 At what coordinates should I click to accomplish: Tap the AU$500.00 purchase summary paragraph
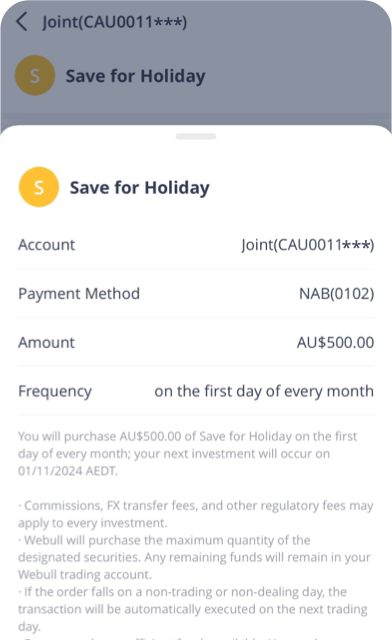[x=188, y=453]
